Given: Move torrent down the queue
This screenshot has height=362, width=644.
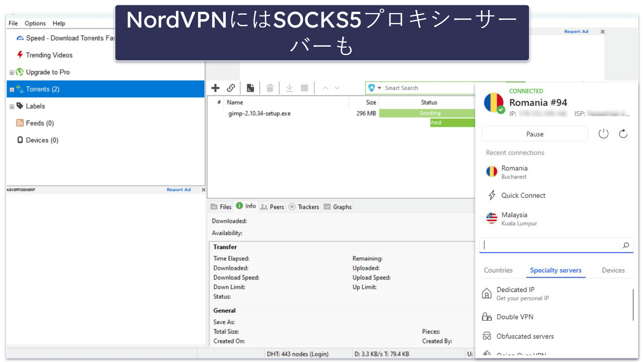Looking at the screenshot, I should [337, 88].
